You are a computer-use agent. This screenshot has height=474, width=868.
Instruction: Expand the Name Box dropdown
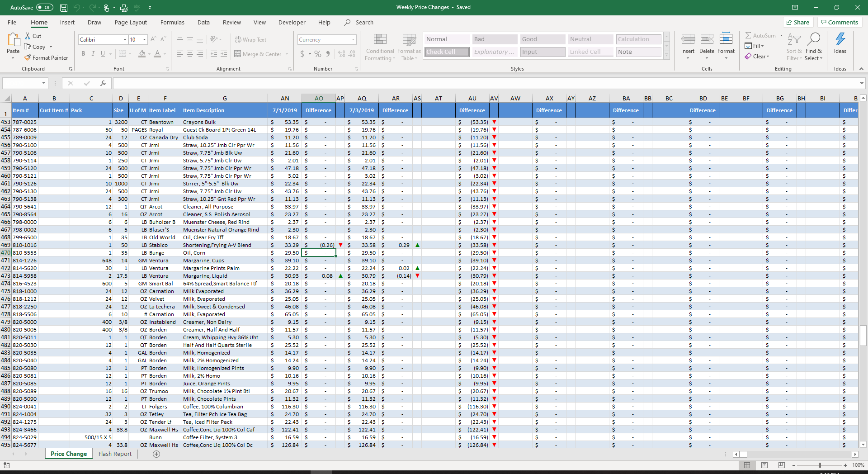point(43,83)
